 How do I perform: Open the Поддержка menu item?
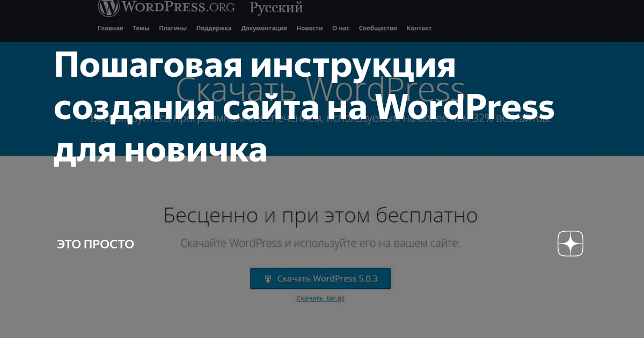point(214,28)
